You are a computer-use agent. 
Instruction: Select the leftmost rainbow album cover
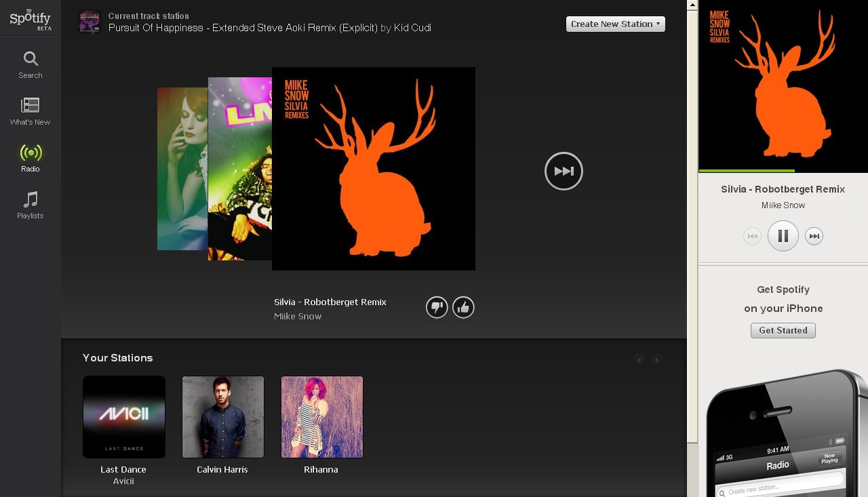182,169
